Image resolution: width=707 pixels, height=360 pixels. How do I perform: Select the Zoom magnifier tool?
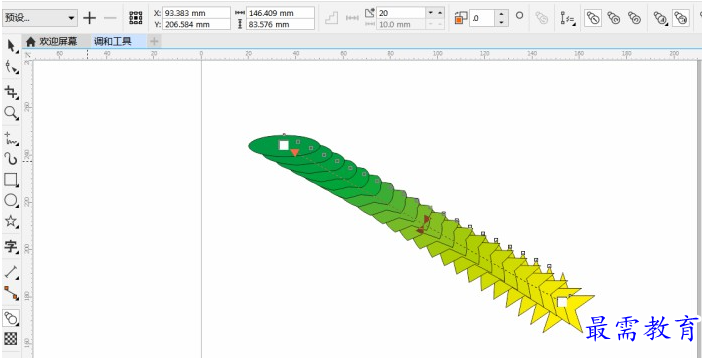pyautogui.click(x=11, y=113)
